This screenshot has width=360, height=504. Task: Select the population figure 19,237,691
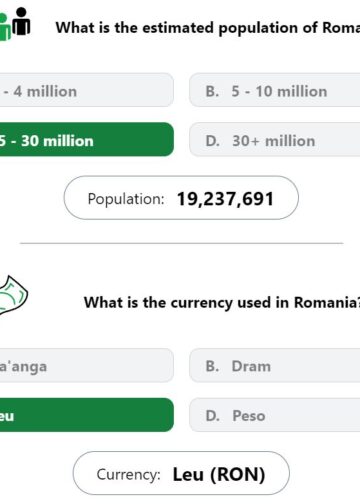(x=225, y=199)
